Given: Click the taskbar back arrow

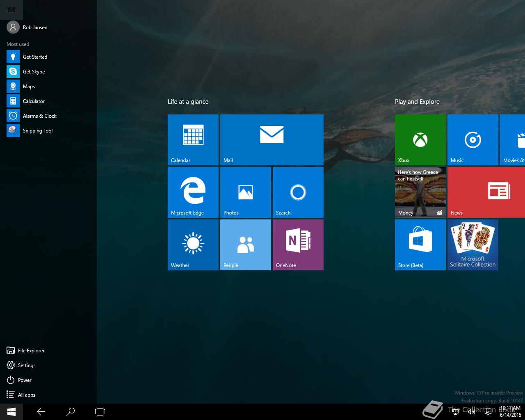Looking at the screenshot, I should click(x=41, y=412).
